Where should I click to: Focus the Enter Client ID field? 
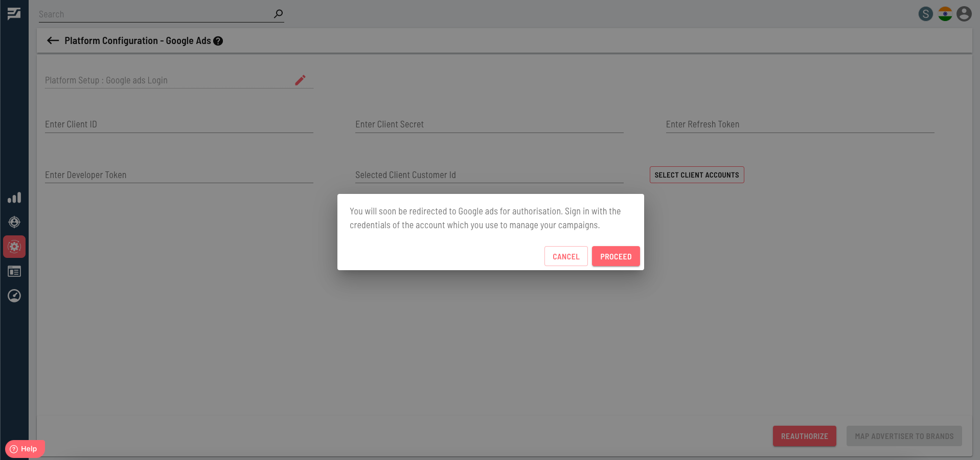pos(179,124)
